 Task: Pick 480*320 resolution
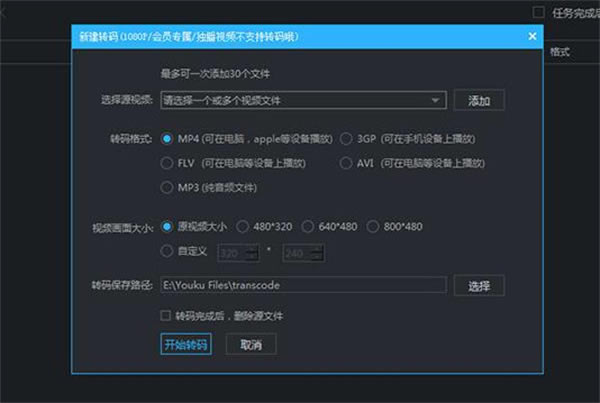point(242,227)
